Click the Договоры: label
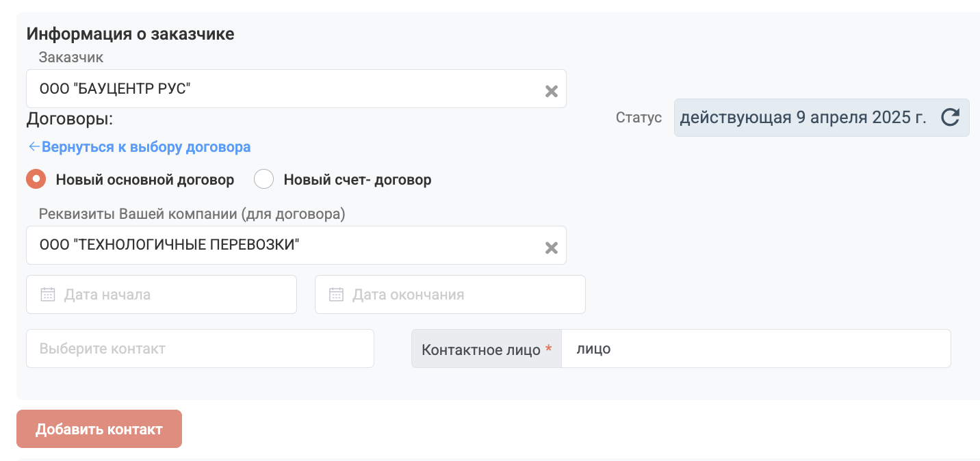 click(70, 120)
